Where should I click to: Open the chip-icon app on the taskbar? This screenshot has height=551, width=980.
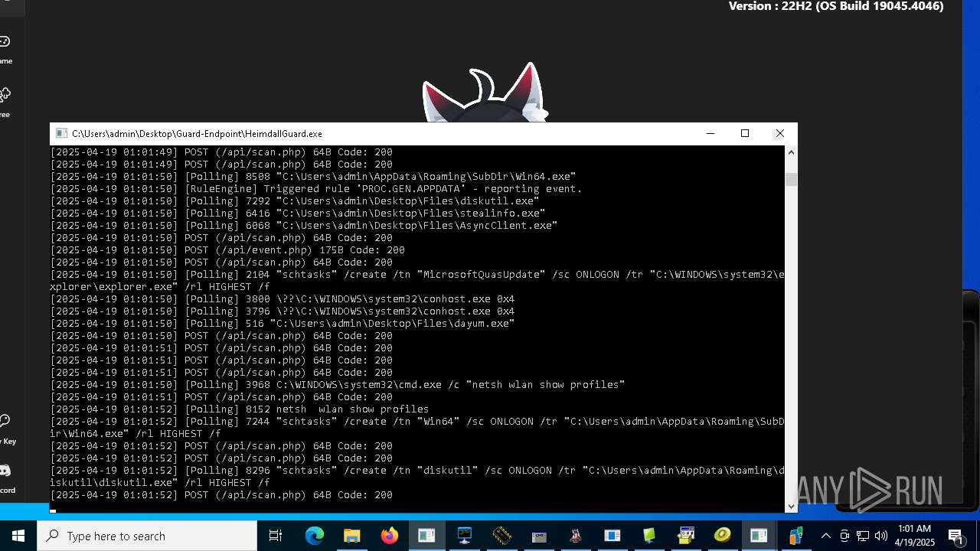click(x=501, y=536)
